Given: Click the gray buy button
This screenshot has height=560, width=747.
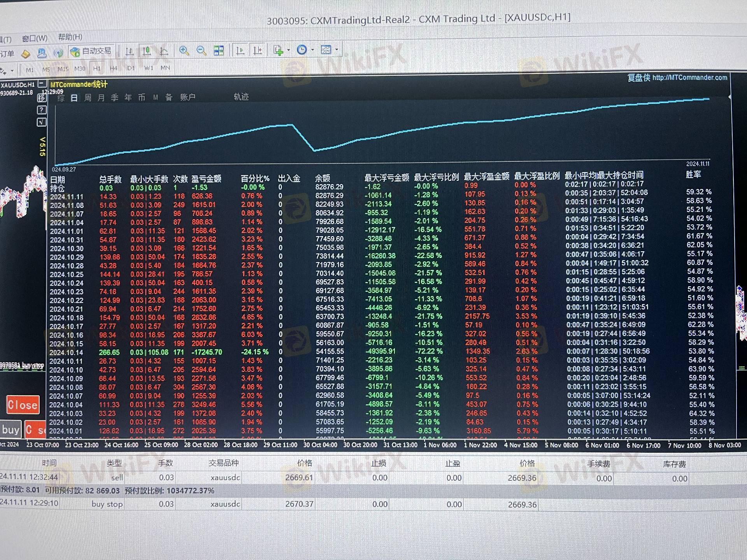Looking at the screenshot, I should pos(11,430).
